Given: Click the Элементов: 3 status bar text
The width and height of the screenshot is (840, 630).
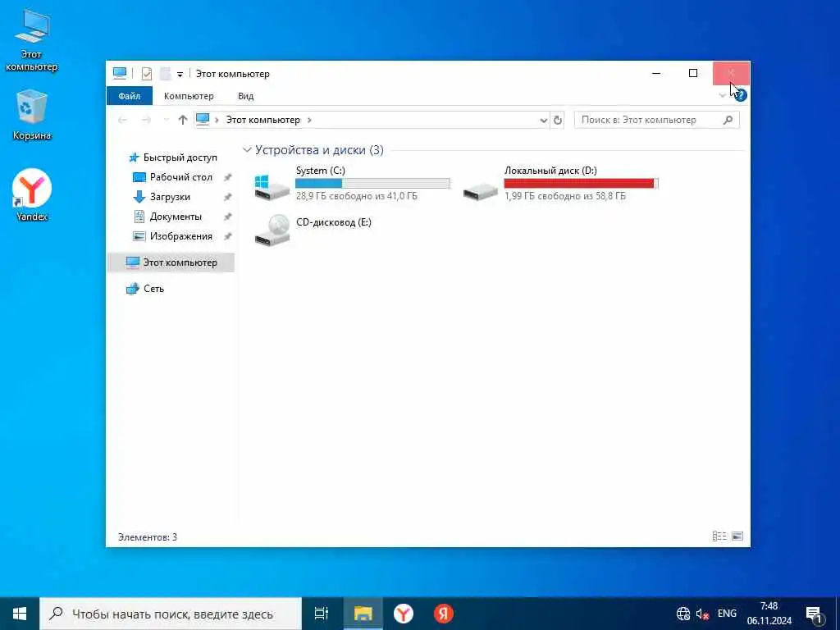Looking at the screenshot, I should pos(148,536).
